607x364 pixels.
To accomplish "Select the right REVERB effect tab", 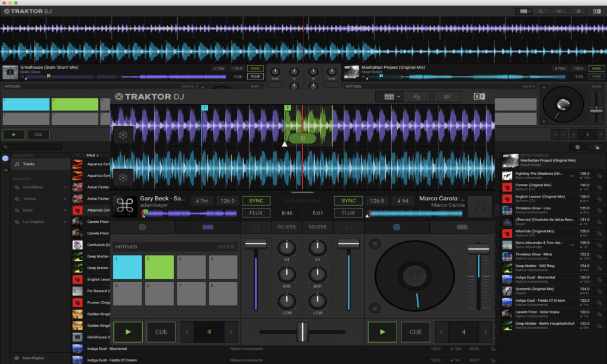I will click(318, 227).
